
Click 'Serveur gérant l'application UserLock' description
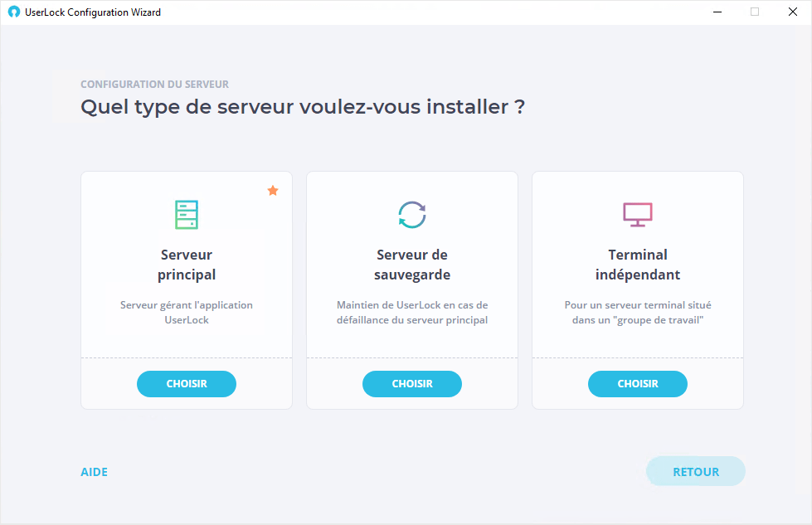pyautogui.click(x=187, y=312)
